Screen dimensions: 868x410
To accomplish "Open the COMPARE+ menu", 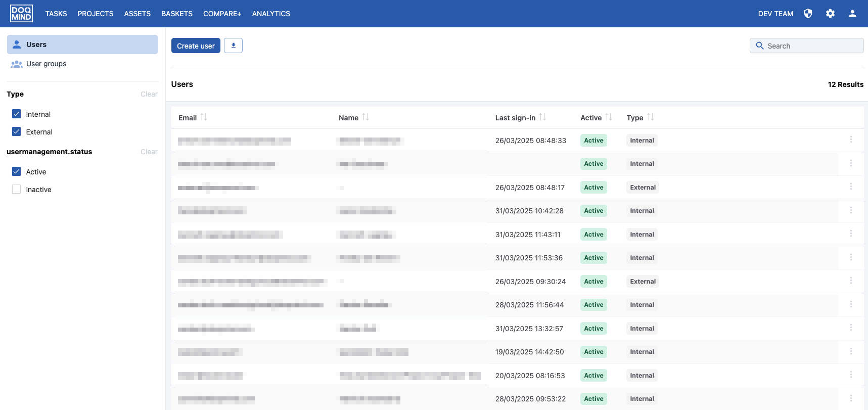I will click(222, 14).
